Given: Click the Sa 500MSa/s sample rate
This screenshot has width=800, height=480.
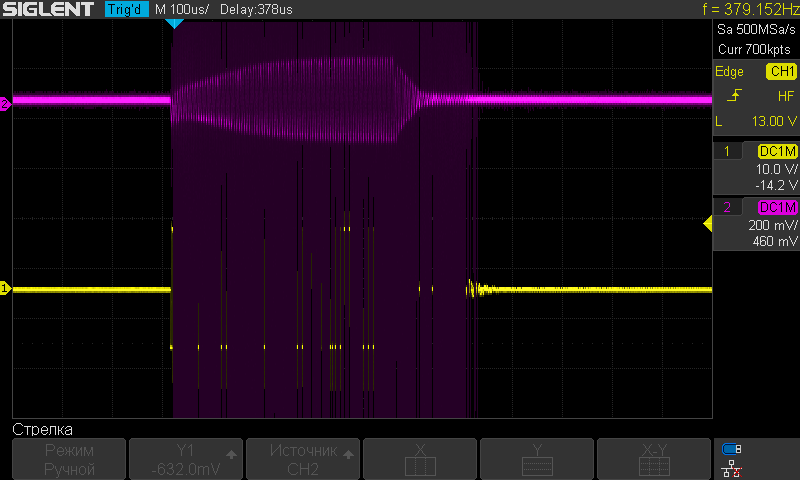Looking at the screenshot, I should click(x=756, y=29).
